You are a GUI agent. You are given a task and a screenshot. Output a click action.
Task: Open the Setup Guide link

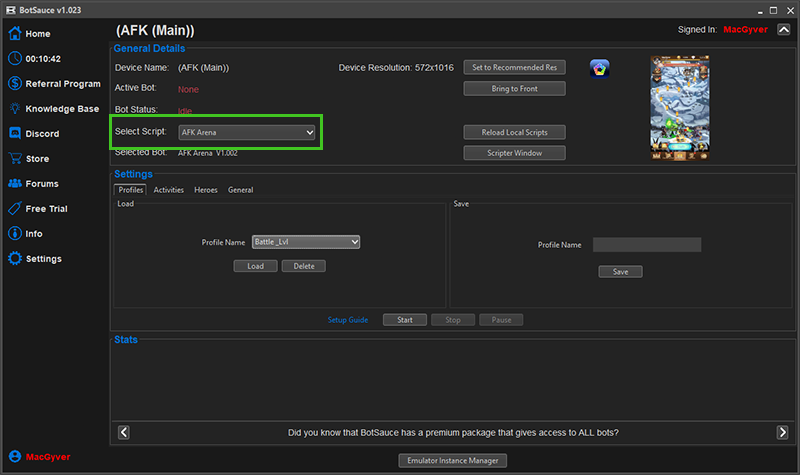click(348, 320)
